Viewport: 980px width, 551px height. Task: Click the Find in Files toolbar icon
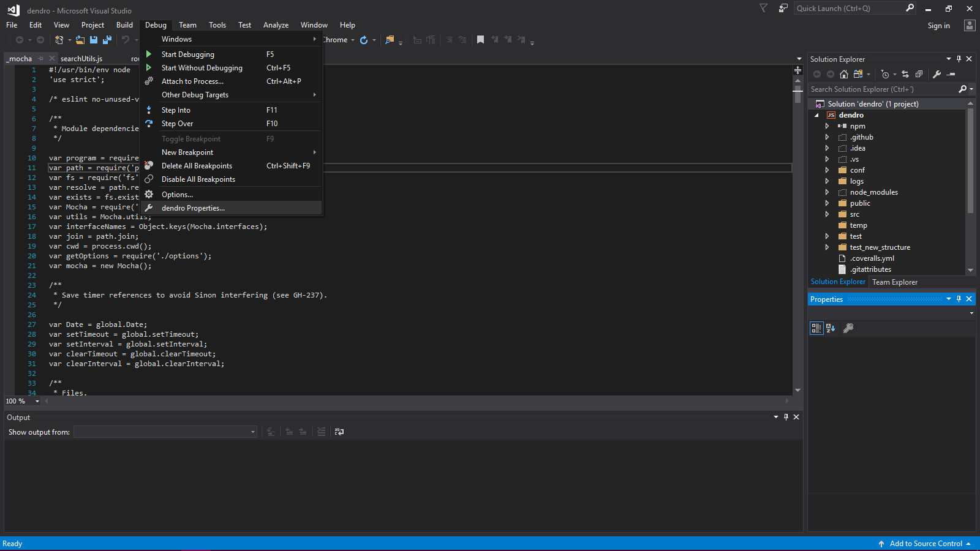(x=390, y=40)
